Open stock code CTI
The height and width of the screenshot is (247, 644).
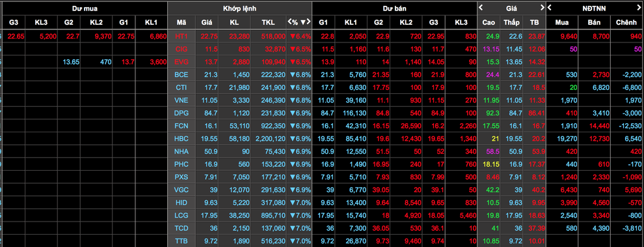click(x=181, y=87)
